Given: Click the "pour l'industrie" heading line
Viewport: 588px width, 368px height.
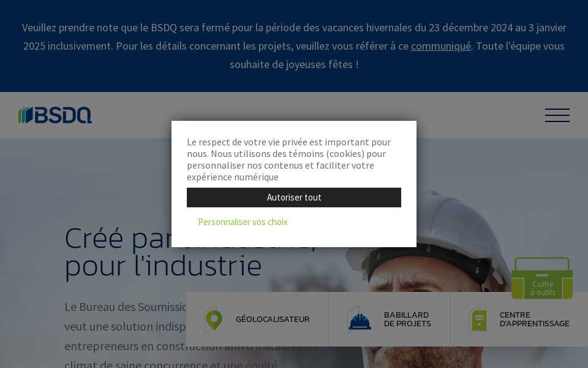Looking at the screenshot, I should click(163, 266).
